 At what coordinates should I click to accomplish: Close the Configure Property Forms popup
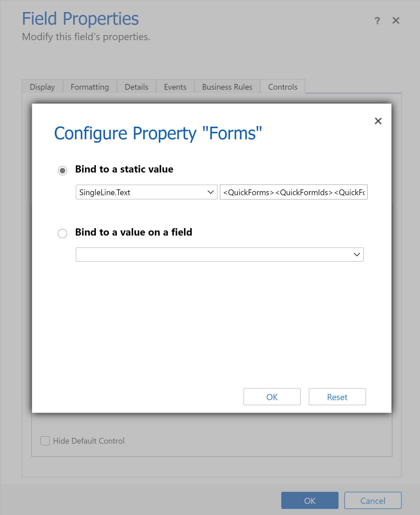378,121
